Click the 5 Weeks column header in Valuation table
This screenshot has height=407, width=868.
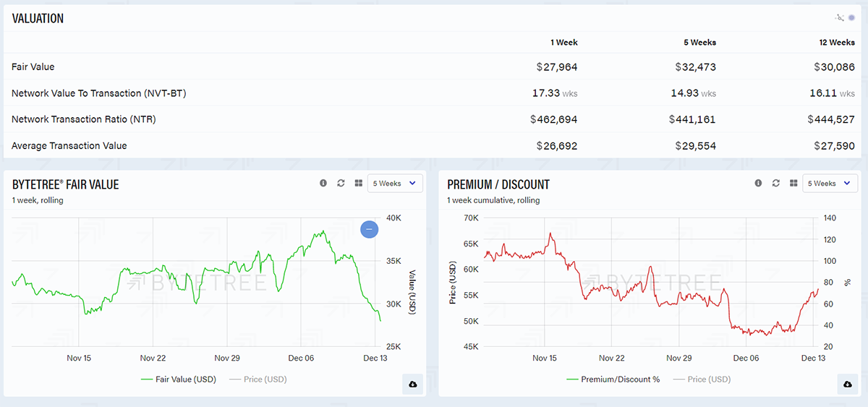(699, 42)
